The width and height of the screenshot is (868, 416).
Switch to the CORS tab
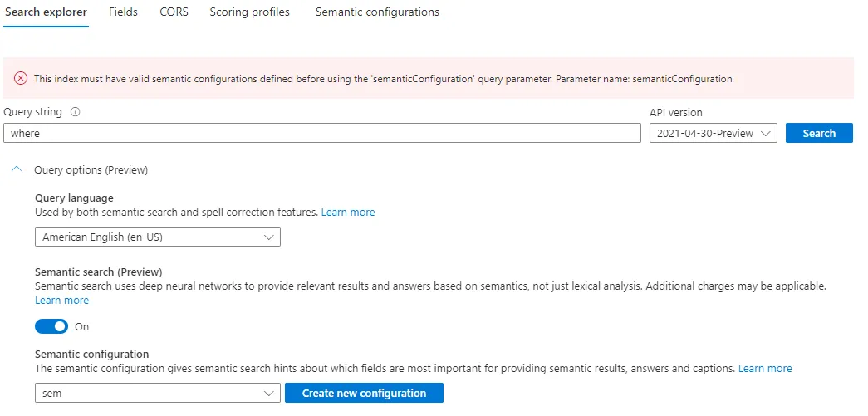click(174, 12)
